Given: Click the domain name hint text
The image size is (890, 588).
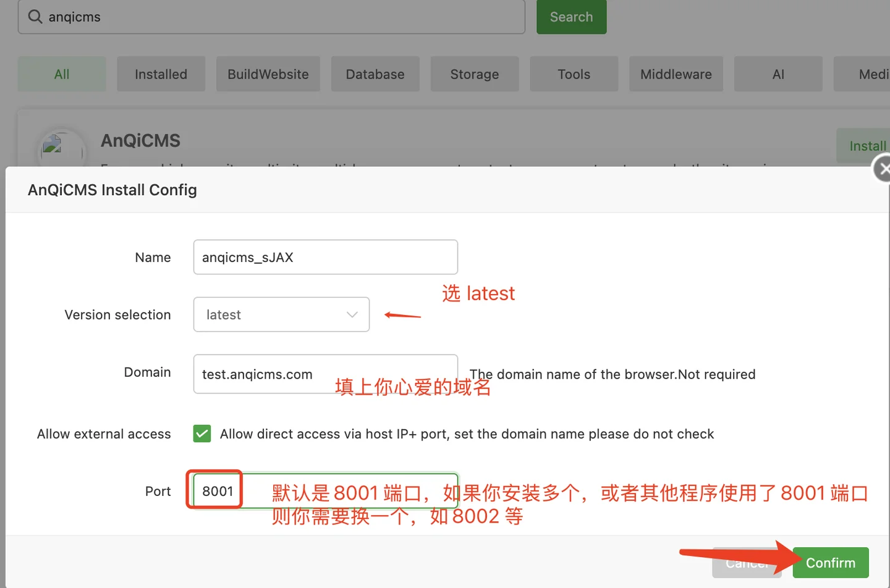Looking at the screenshot, I should [612, 374].
